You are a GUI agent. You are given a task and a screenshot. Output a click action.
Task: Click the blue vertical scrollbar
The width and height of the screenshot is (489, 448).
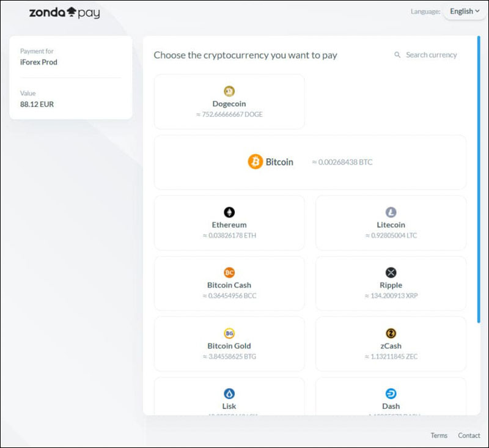click(x=479, y=177)
